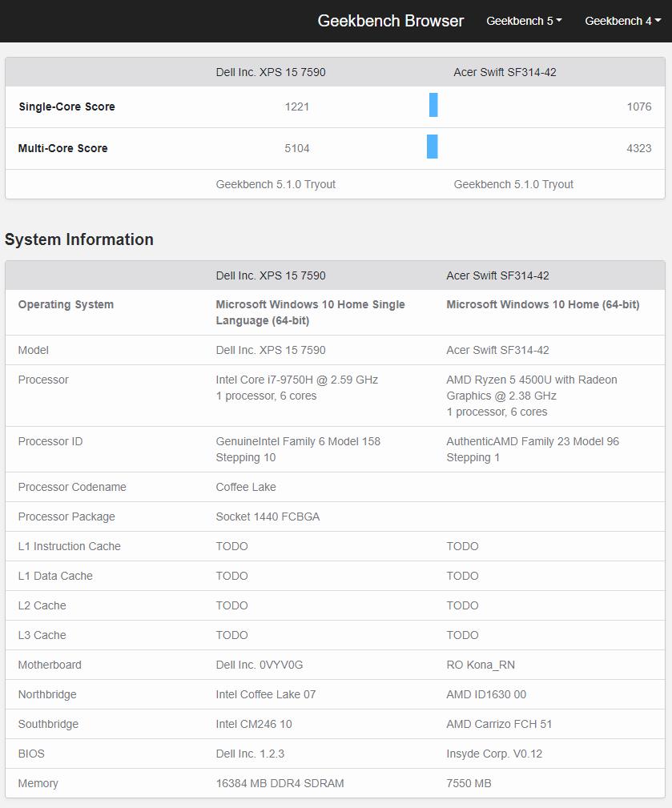Select the Single-Core Score row label
The height and width of the screenshot is (808, 672).
coord(66,107)
